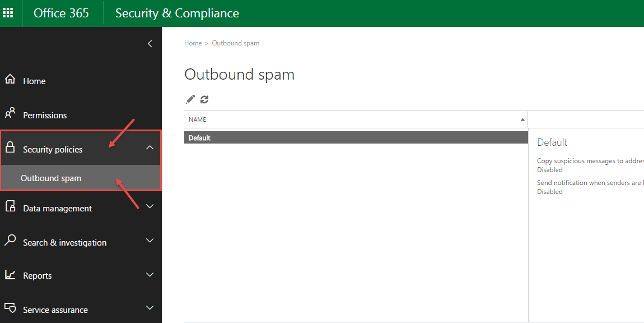Open the Permissions menu item
The image size is (644, 323).
pos(45,116)
